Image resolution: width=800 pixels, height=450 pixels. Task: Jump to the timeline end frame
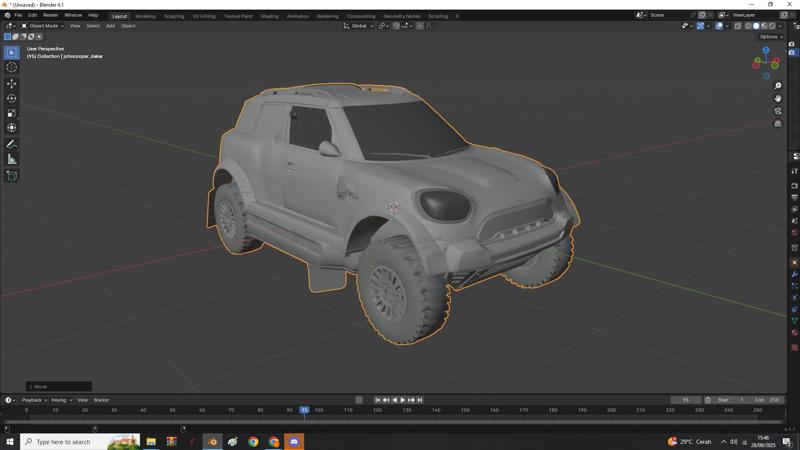pos(419,400)
